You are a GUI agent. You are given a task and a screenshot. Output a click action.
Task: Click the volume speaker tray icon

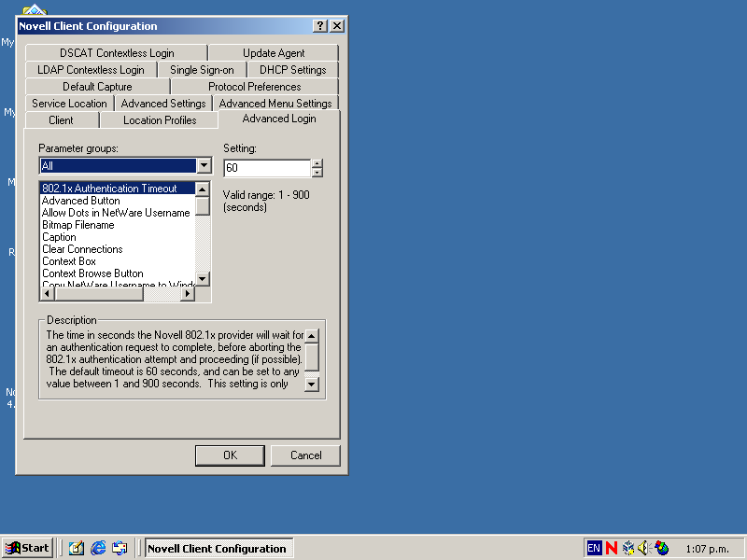644,548
